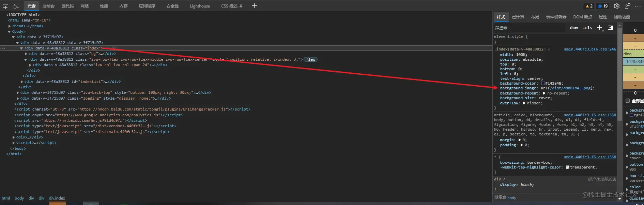Select the 属性 sidebar tab
The image size is (644, 205).
pos(603,17)
